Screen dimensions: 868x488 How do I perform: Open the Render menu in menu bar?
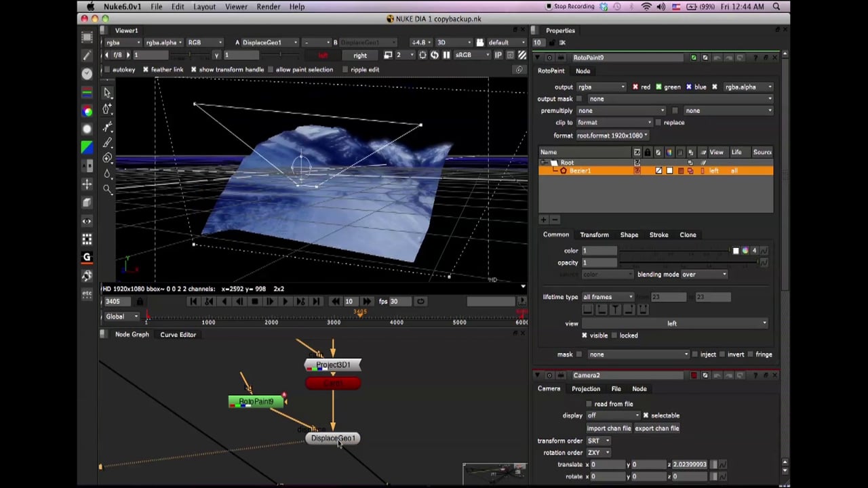pyautogui.click(x=268, y=7)
